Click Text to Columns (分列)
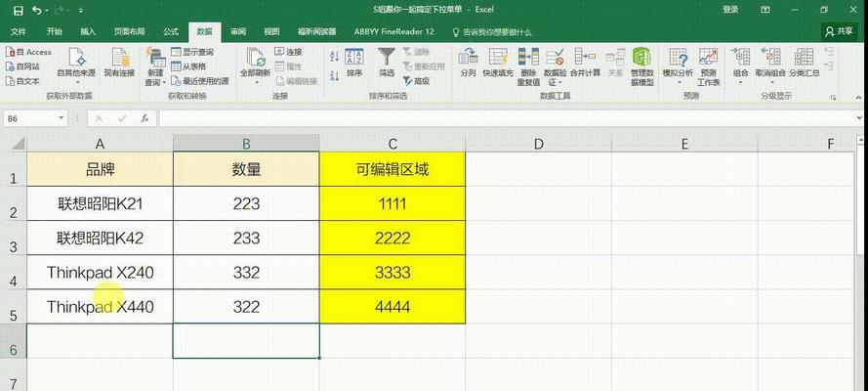The height and width of the screenshot is (391, 868). tap(469, 63)
